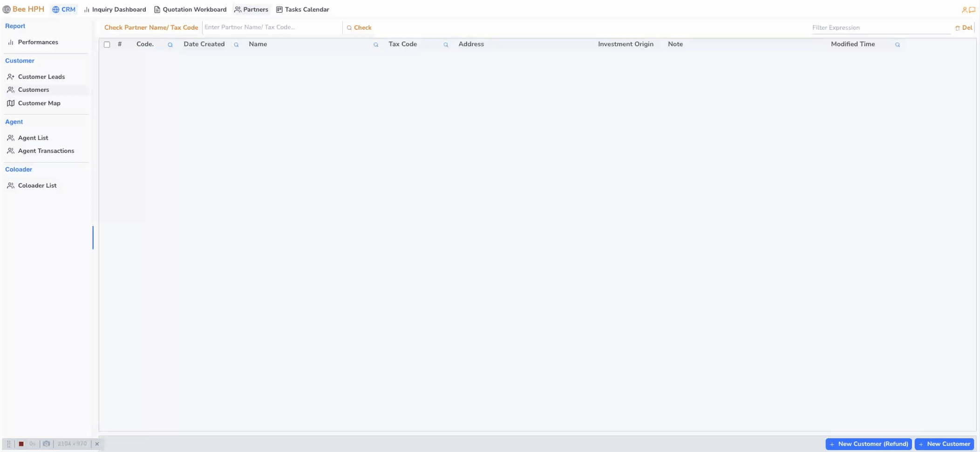Viewport: 980px width, 452px height.
Task: Open the chat message icon at top right
Action: click(x=972, y=10)
